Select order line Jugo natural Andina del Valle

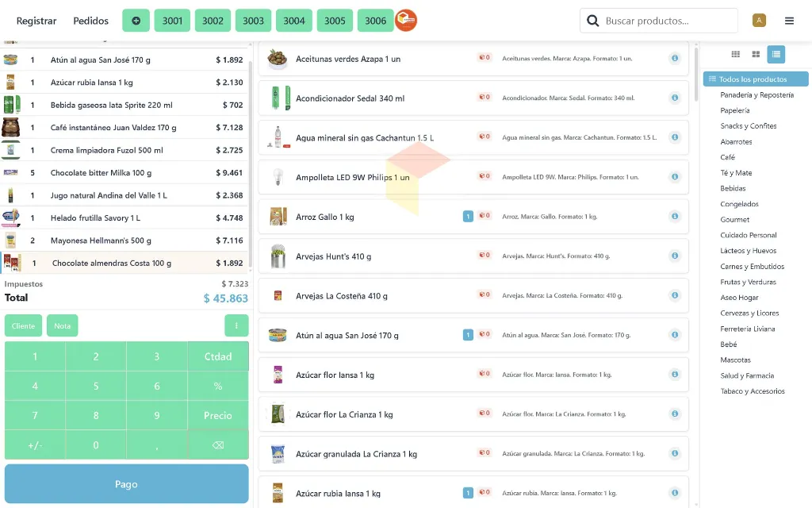pyautogui.click(x=124, y=195)
